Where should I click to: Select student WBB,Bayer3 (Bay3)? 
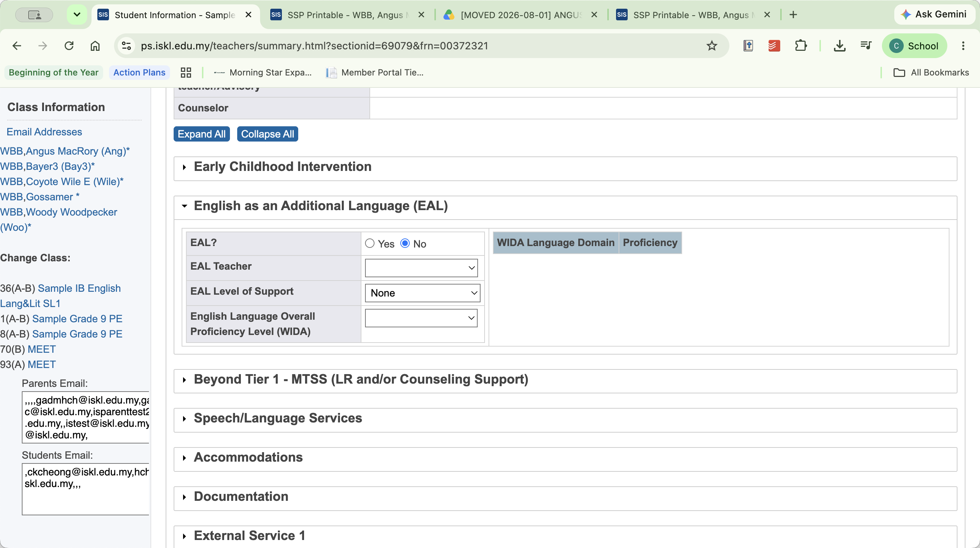click(47, 167)
